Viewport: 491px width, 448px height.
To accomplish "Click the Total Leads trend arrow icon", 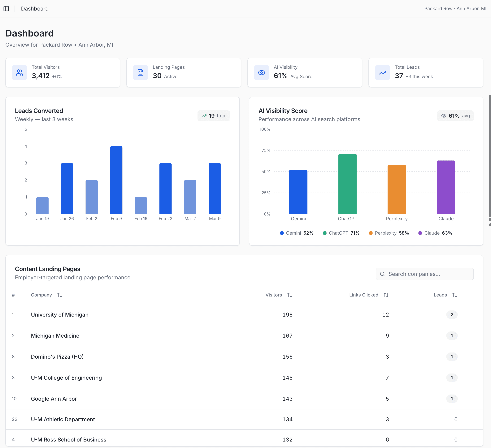I will click(383, 73).
